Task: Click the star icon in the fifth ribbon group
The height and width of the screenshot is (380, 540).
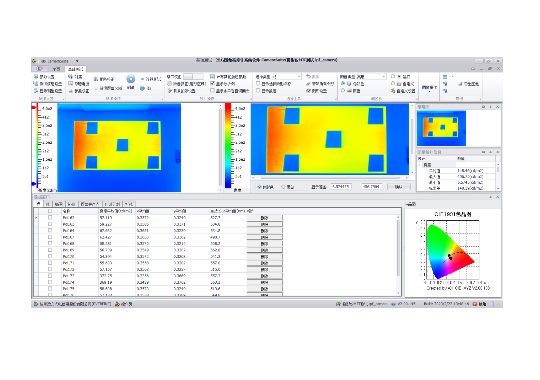Action: point(393,91)
